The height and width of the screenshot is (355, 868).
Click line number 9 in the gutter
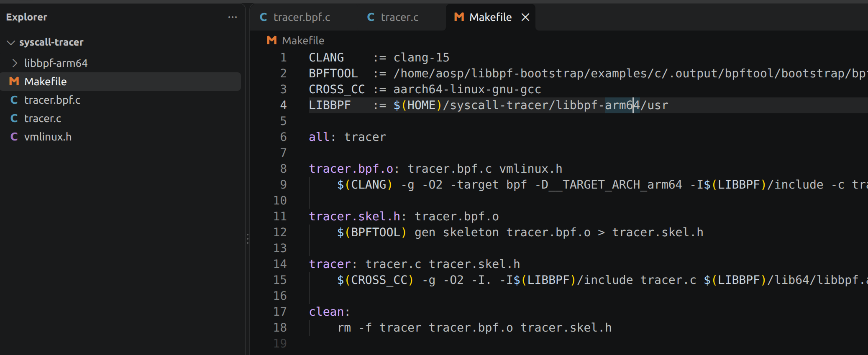tap(283, 185)
